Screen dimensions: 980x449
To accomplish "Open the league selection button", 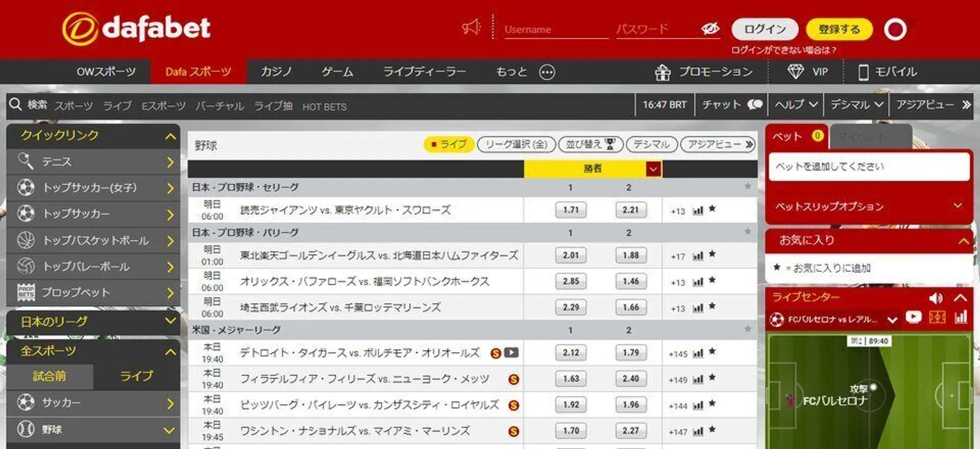I will (x=516, y=144).
